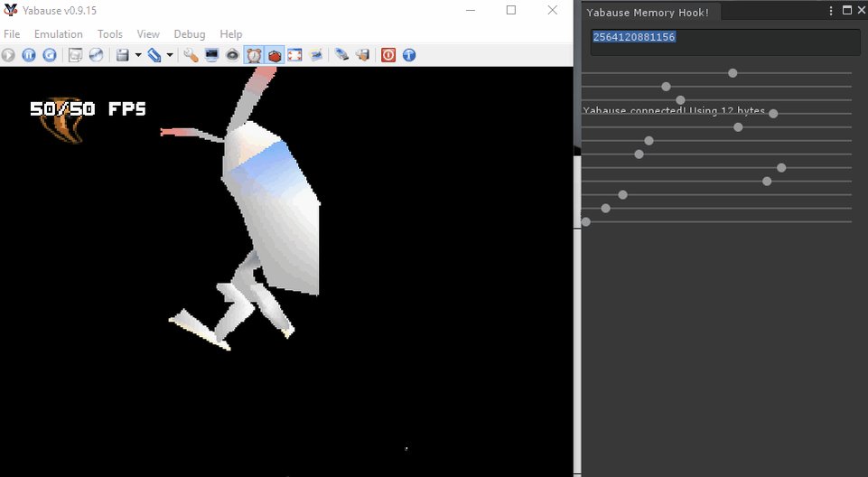Open the Emulation menu

click(58, 33)
